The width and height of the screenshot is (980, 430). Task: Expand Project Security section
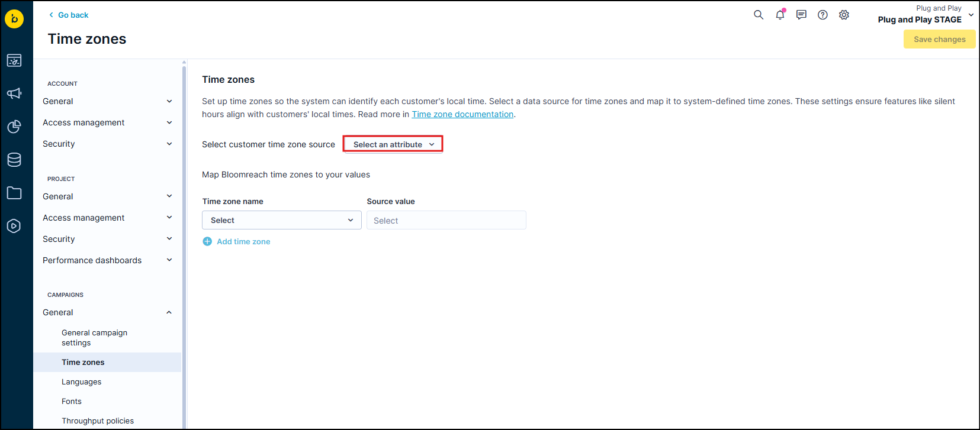tap(108, 239)
